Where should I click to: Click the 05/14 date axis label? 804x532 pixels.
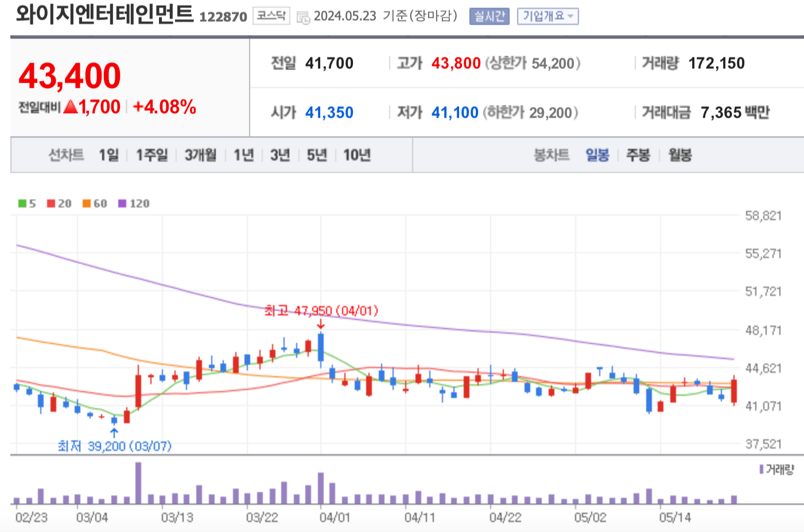(675, 518)
